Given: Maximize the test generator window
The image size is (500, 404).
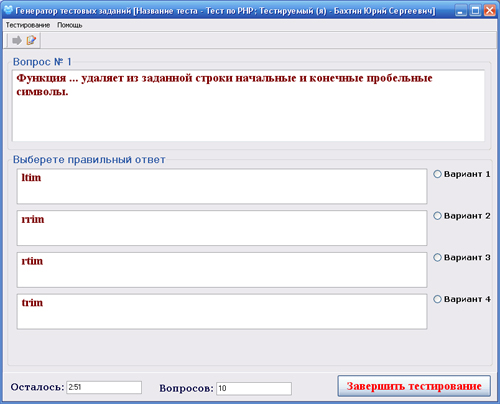Looking at the screenshot, I should pyautogui.click(x=475, y=11).
